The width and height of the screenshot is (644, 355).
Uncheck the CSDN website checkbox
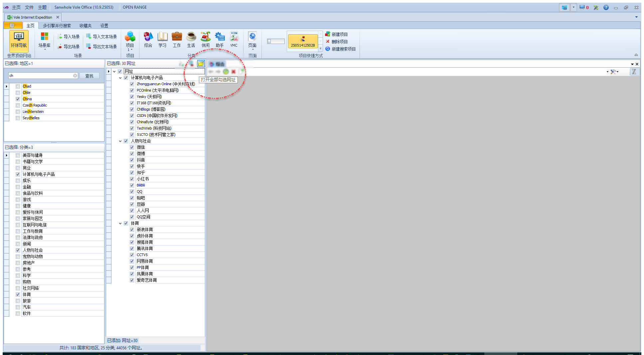coord(132,116)
